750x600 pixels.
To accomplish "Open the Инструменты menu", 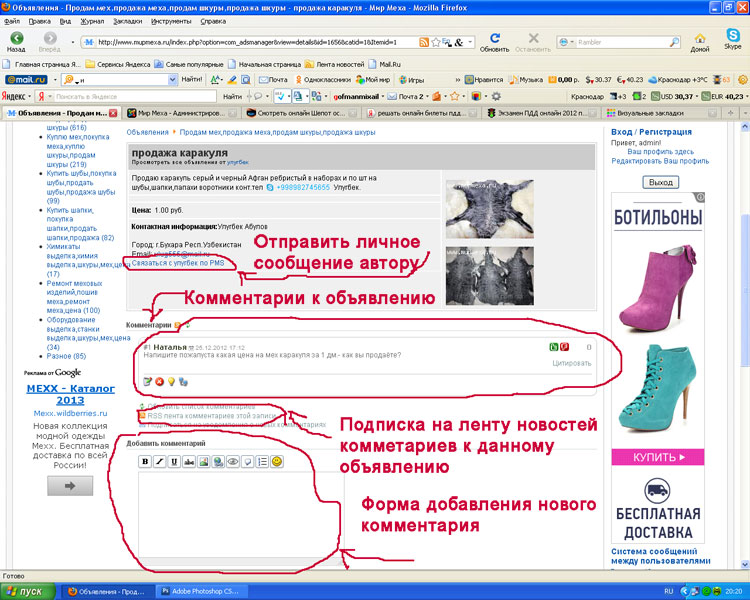I will [x=171, y=21].
